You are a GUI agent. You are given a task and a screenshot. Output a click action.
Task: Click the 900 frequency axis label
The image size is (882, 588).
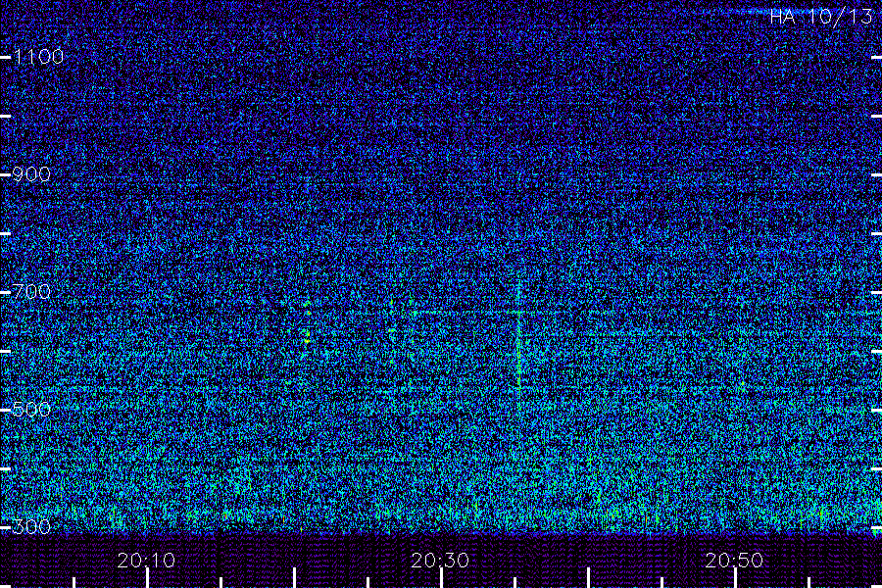pos(31,174)
